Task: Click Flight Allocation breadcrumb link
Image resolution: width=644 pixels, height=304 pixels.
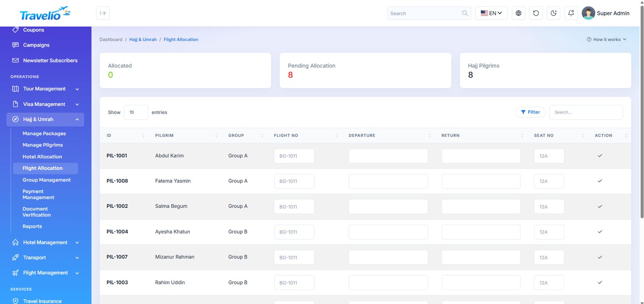Action: (x=181, y=39)
